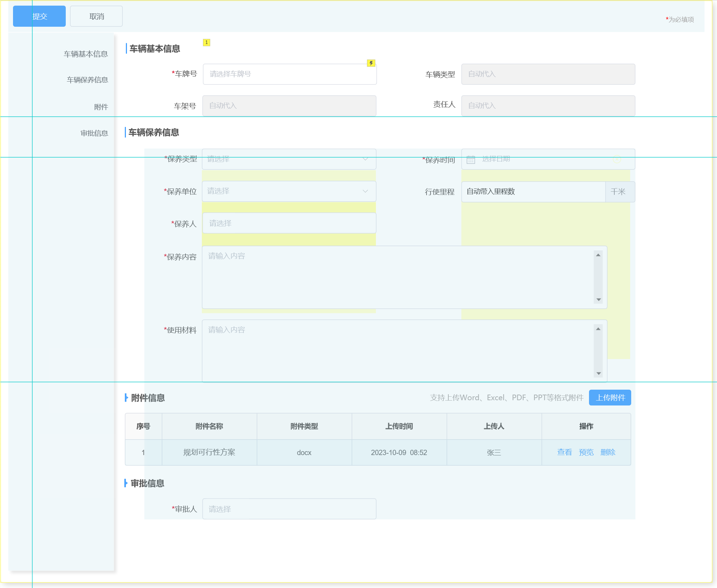717x588 pixels.
Task: Select the 保养人 field
Action: [289, 223]
